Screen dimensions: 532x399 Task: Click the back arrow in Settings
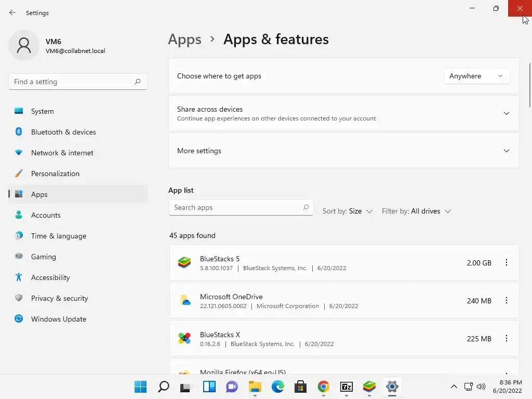pos(12,12)
